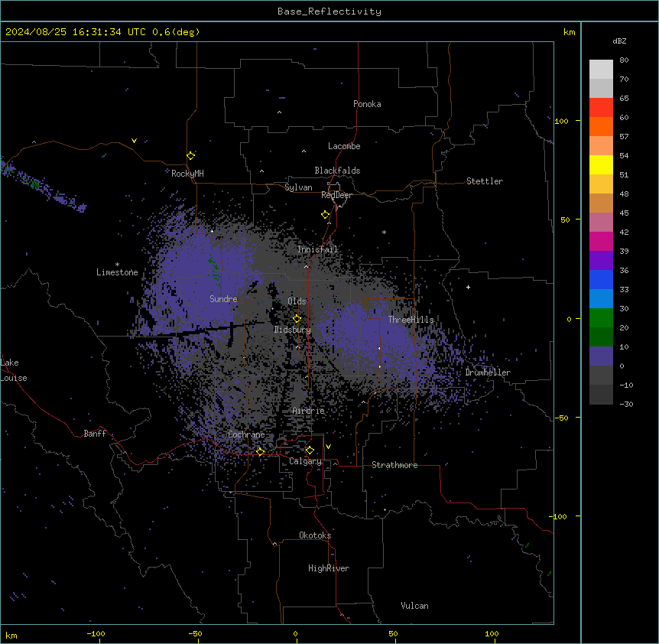Click the -30 value in the dBZ legend

[x=626, y=405]
